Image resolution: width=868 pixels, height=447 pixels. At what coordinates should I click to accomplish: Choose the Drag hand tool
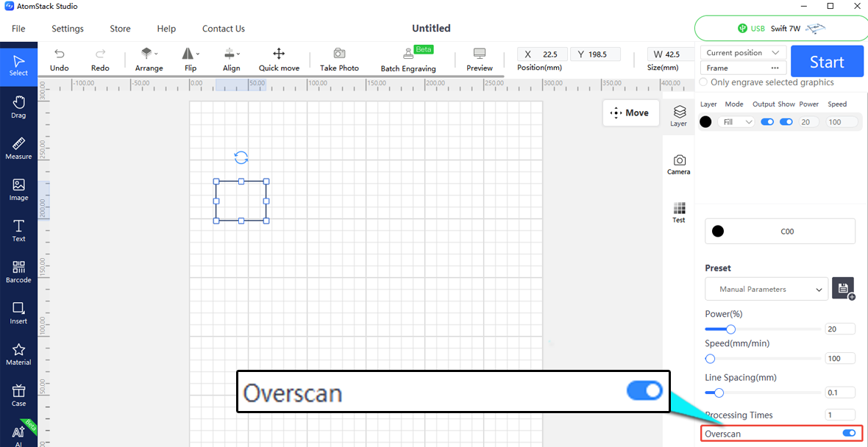[x=19, y=107]
